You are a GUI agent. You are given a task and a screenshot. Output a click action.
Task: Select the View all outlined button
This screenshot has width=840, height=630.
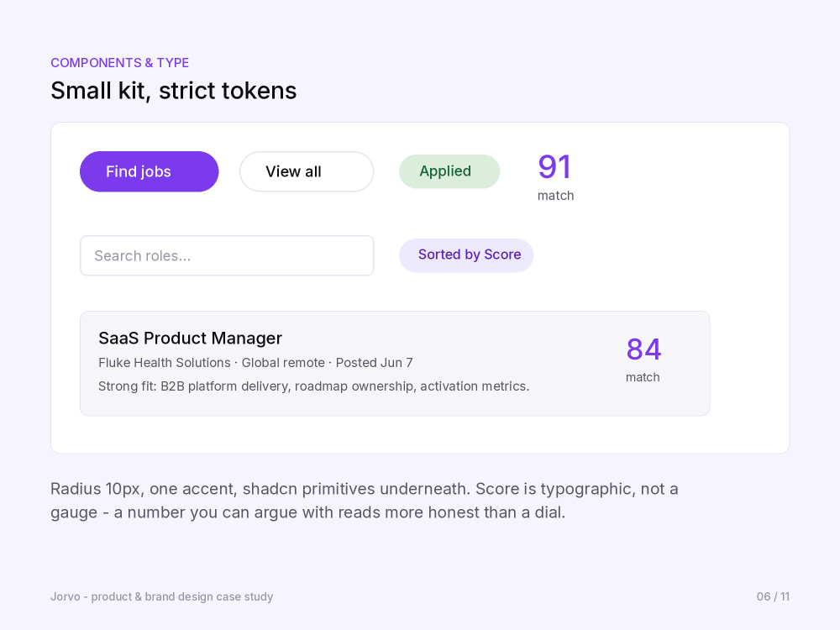[x=307, y=171]
